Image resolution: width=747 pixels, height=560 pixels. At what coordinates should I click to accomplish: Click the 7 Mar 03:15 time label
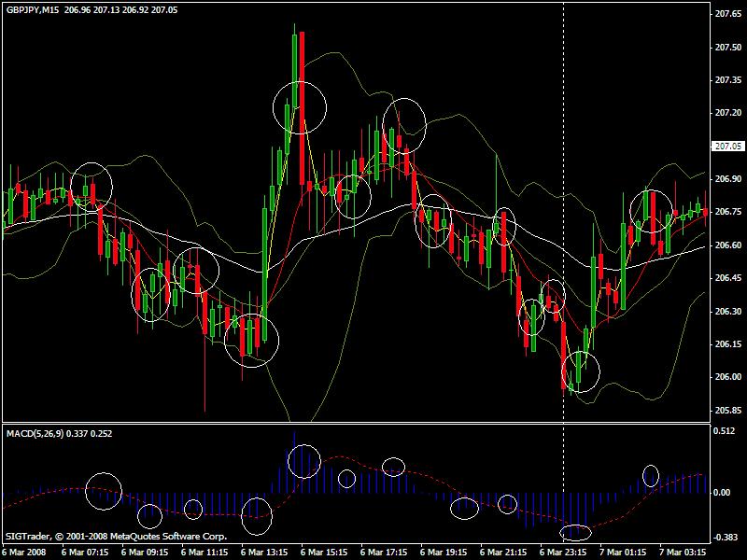click(x=683, y=553)
